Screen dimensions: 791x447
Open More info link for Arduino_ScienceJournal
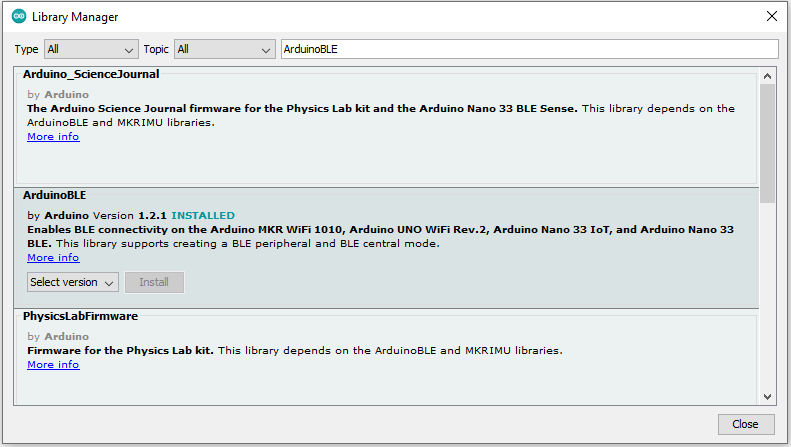click(x=53, y=137)
